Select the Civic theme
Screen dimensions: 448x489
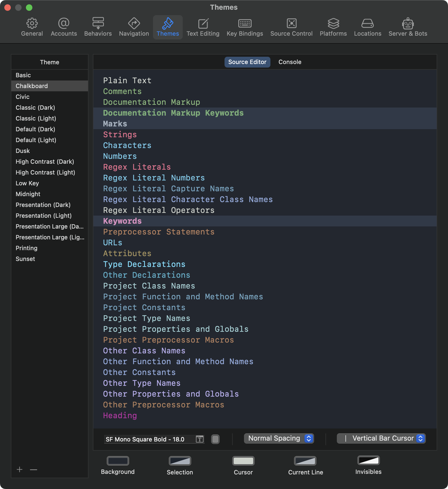[50, 97]
